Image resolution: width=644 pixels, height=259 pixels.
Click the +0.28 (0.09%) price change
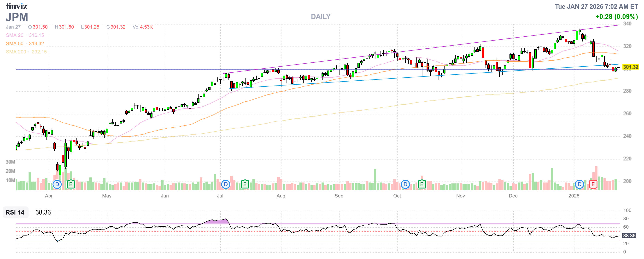point(616,17)
